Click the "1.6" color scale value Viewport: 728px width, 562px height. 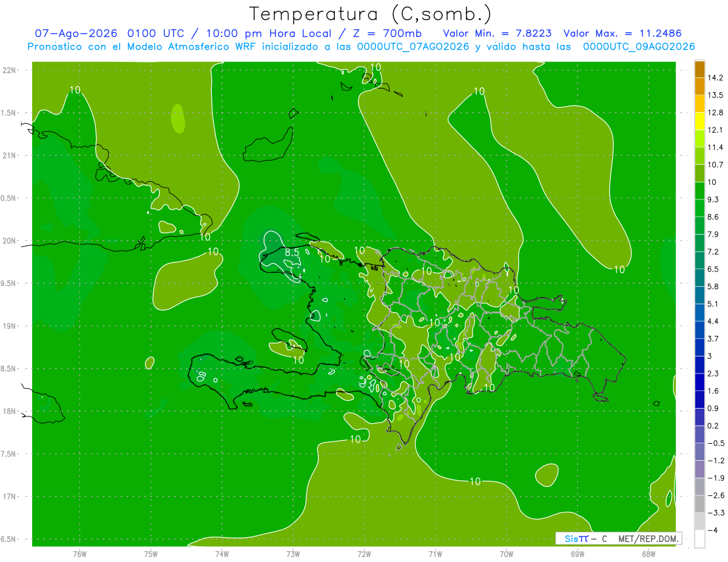tap(713, 391)
